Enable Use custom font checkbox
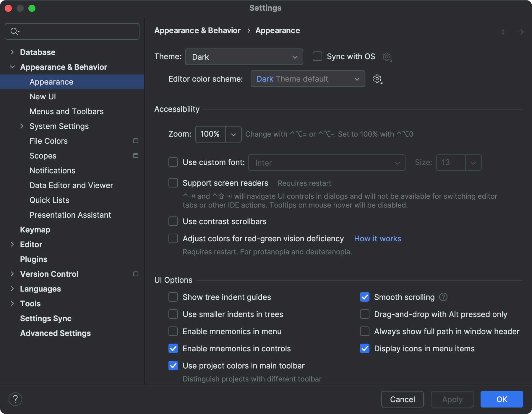Viewport: 532px width, 414px height. (173, 162)
